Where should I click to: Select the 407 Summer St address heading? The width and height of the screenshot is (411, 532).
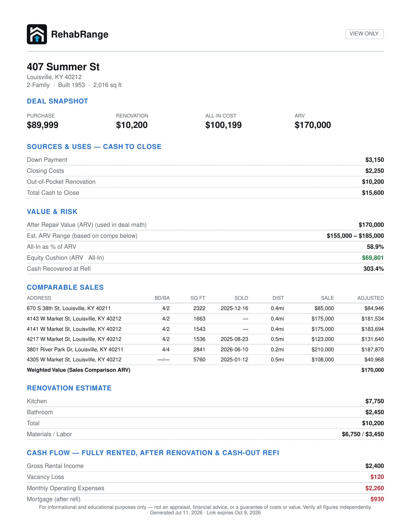click(x=63, y=67)
